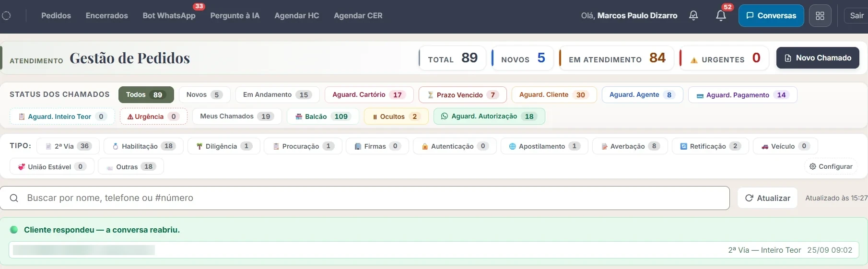Viewport: 868px width, 269px height.
Task: Filter by Urgência status
Action: pos(153,117)
